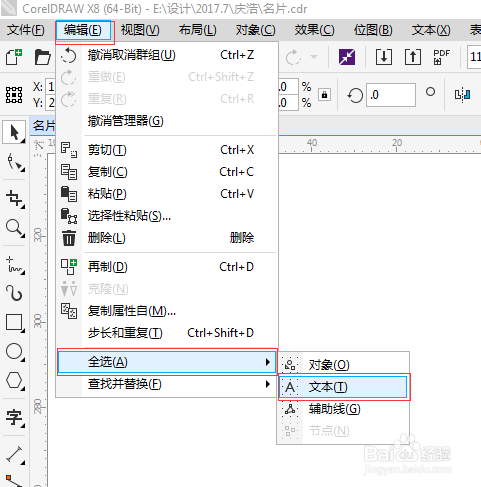Choose 选择性粘贴(S)... entry
The width and height of the screenshot is (481, 487).
(x=167, y=216)
